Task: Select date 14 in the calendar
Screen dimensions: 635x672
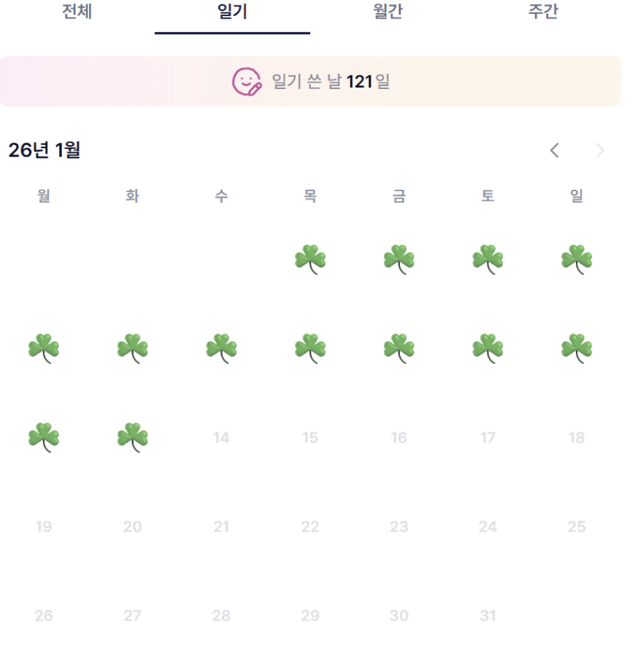Action: [221, 438]
